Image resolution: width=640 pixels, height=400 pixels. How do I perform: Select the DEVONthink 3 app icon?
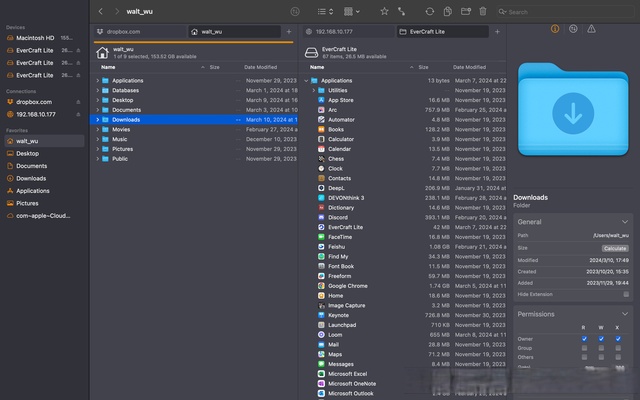(x=321, y=198)
